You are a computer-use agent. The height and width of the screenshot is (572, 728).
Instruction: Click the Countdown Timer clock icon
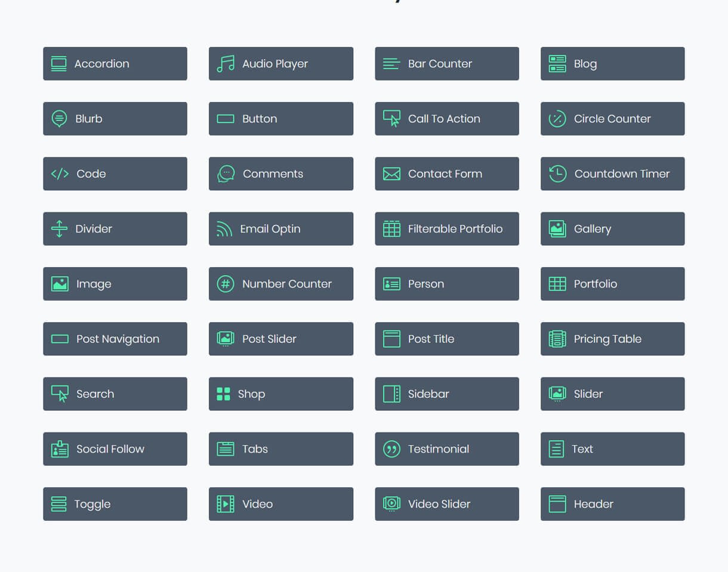(557, 174)
